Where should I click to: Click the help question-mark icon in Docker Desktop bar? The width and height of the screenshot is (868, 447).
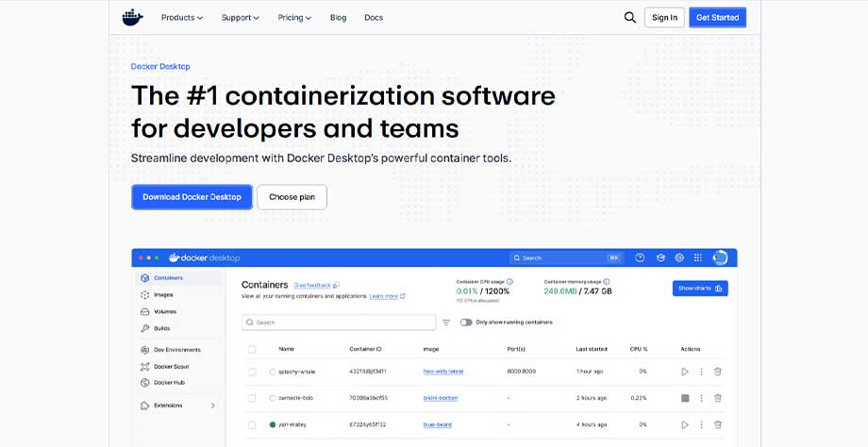click(640, 257)
